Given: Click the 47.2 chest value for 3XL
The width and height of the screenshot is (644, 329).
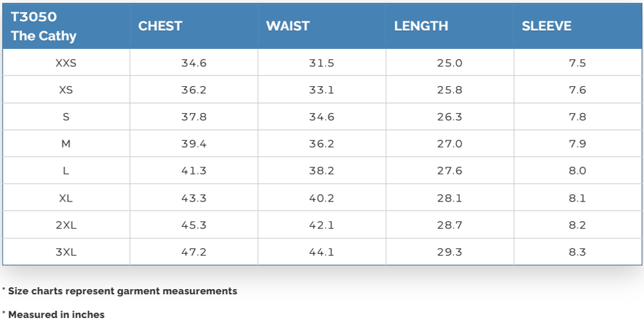Looking at the screenshot, I should tap(194, 252).
